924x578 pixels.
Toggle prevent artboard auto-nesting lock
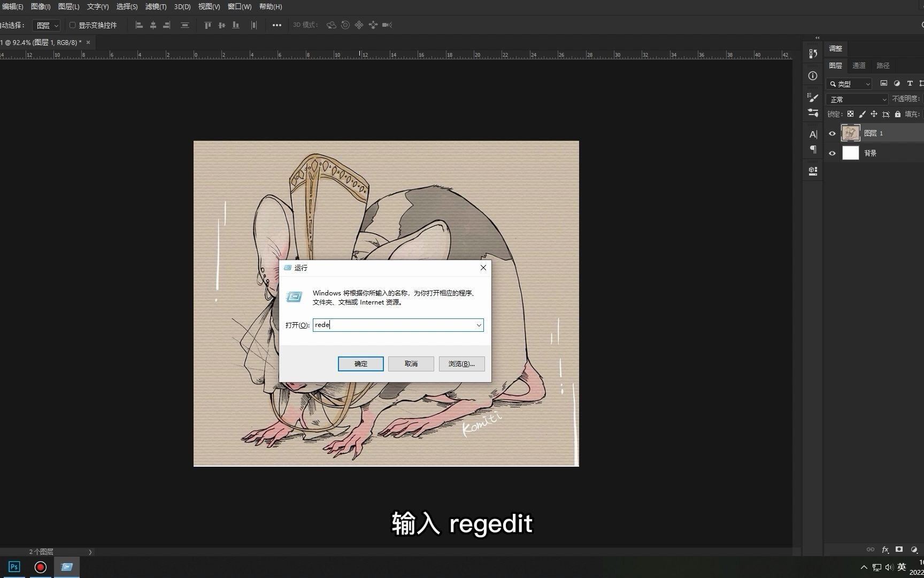point(886,114)
